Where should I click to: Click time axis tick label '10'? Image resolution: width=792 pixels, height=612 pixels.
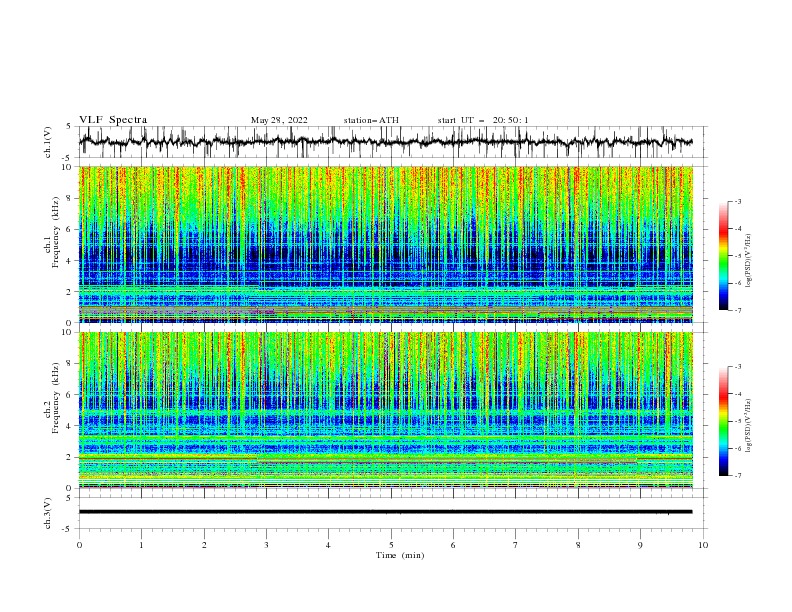[703, 545]
